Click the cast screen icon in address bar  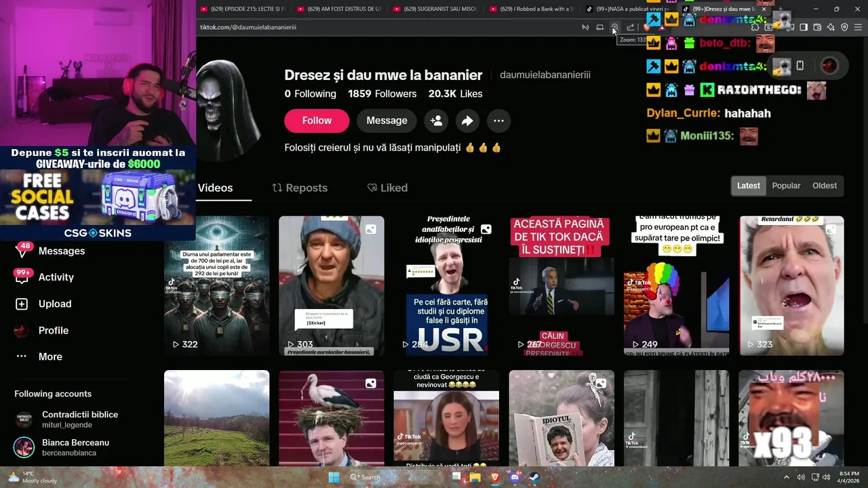tap(600, 27)
